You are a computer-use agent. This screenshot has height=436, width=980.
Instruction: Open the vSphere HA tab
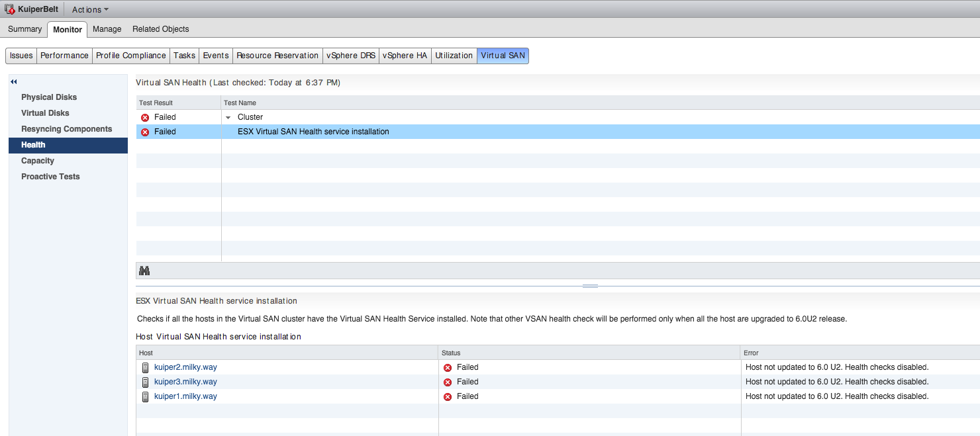click(x=405, y=56)
